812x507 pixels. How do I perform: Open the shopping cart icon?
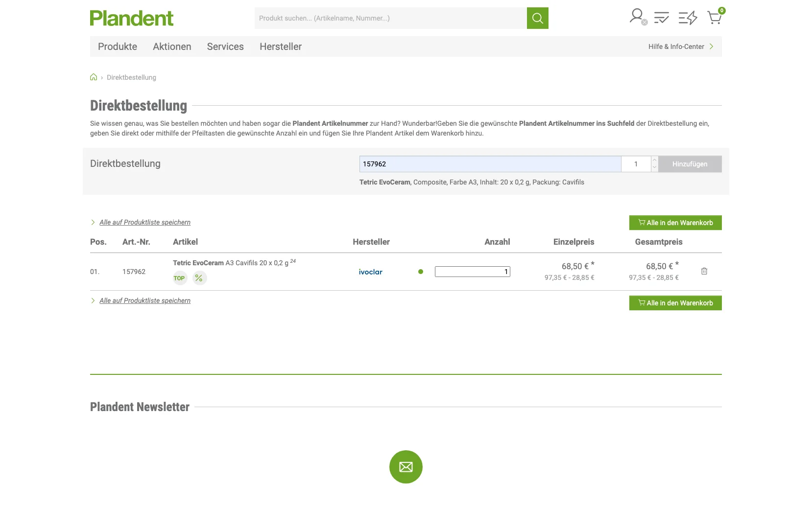[715, 17]
